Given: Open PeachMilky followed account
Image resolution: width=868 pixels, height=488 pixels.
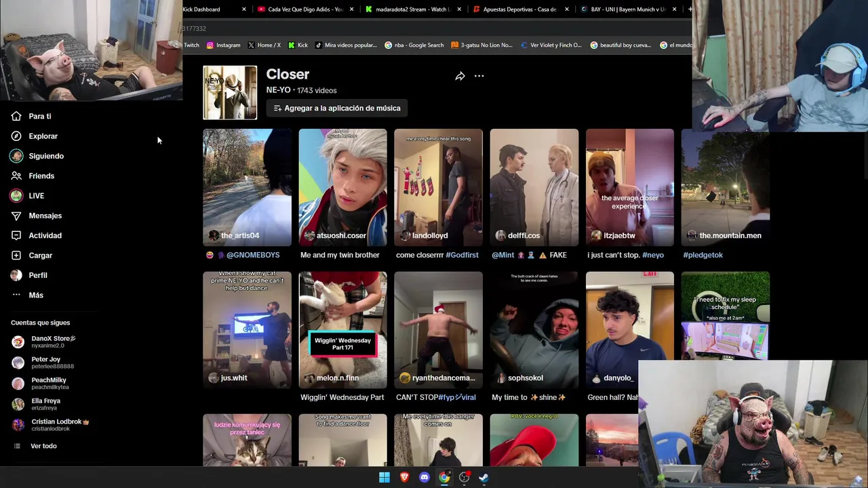Looking at the screenshot, I should point(41,383).
